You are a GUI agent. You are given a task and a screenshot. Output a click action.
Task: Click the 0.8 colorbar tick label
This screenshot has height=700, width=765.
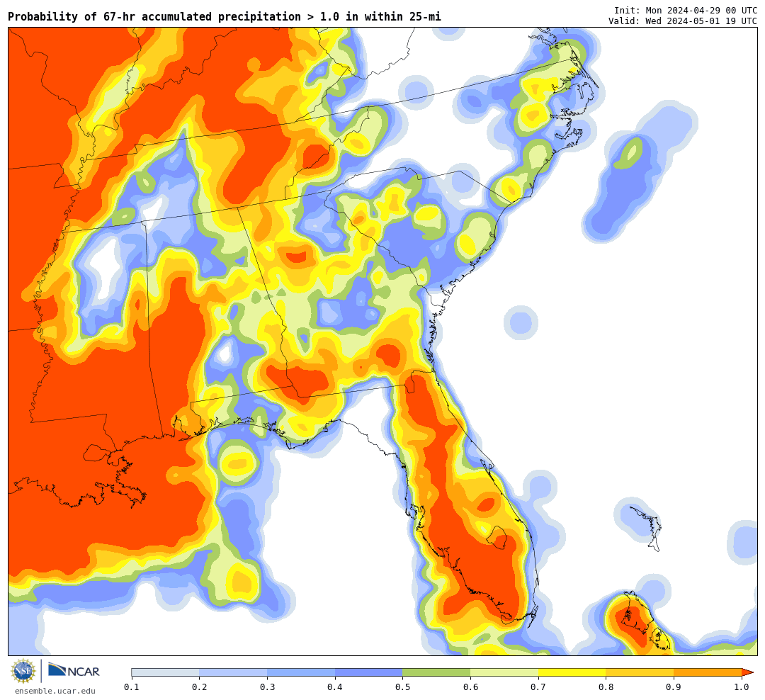606,687
